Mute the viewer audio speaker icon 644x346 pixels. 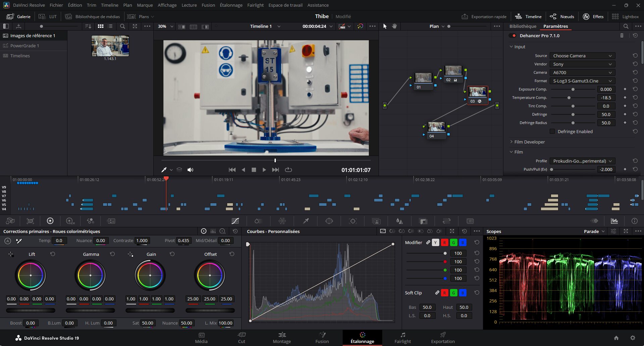(190, 170)
